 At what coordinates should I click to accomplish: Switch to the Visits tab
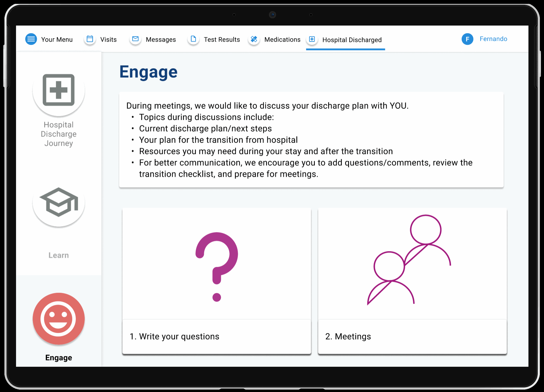pyautogui.click(x=108, y=40)
